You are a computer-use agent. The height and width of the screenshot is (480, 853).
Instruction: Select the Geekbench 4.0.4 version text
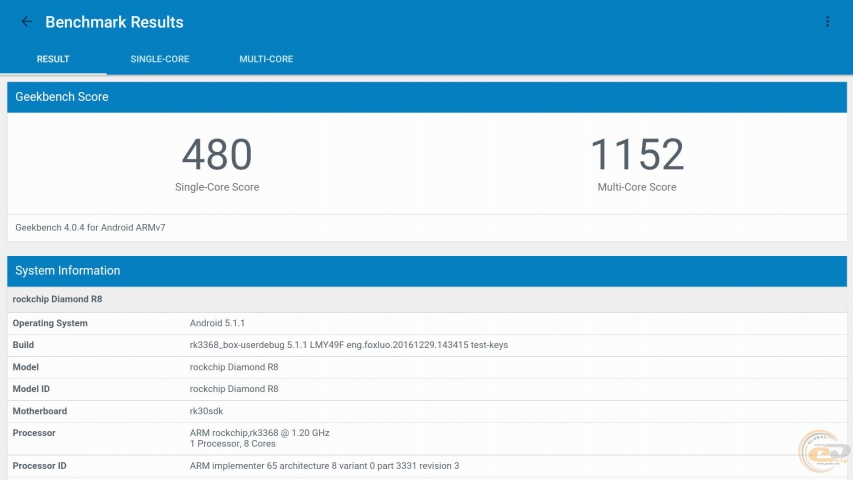(x=90, y=228)
